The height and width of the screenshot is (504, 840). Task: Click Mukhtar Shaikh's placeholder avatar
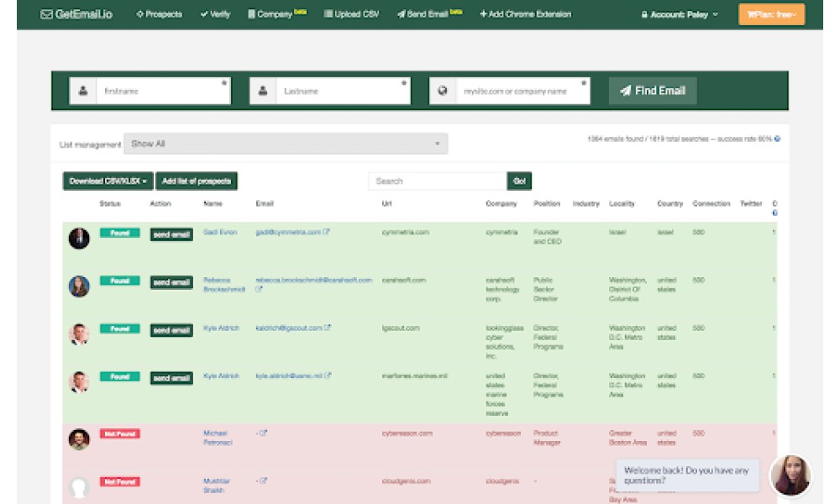(79, 487)
